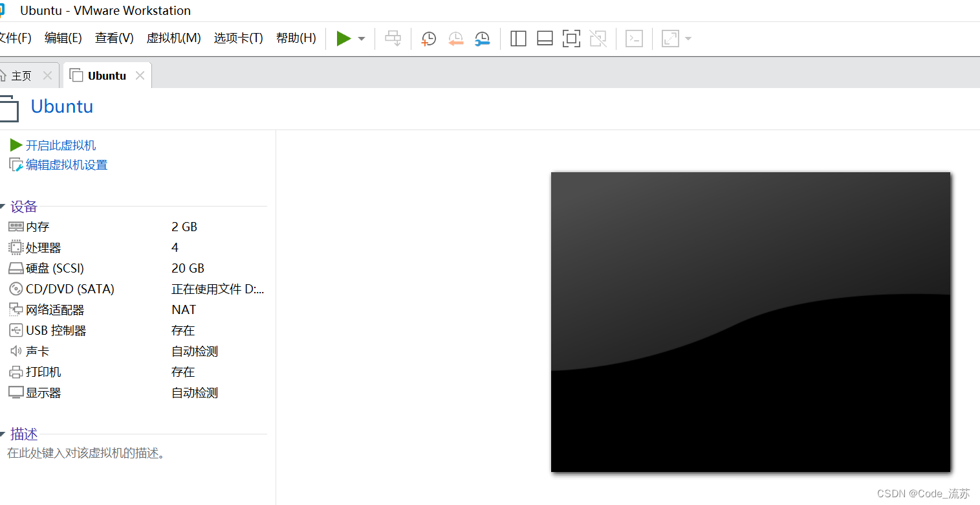Open the 查看(V) menu
The height and width of the screenshot is (505, 980).
coord(114,38)
